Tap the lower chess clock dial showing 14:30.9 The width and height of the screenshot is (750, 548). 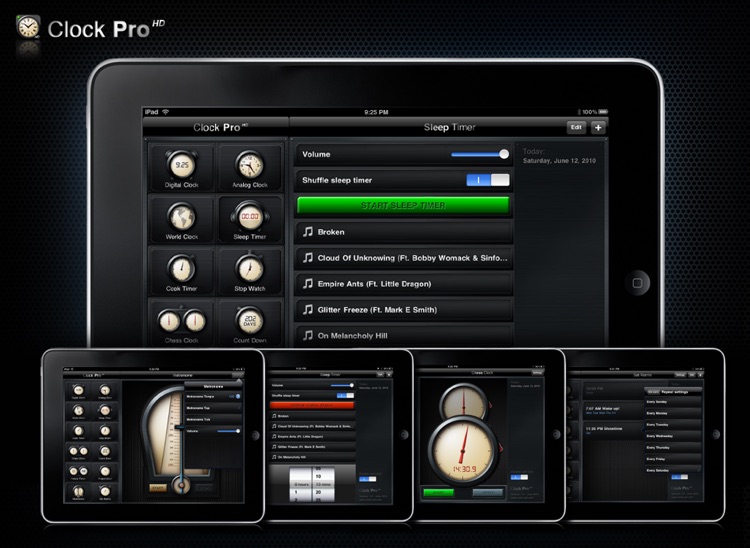click(463, 451)
